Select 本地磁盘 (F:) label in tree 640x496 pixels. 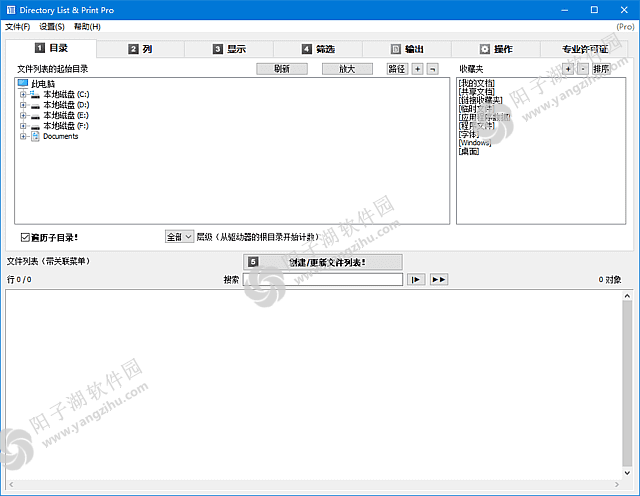pos(66,126)
